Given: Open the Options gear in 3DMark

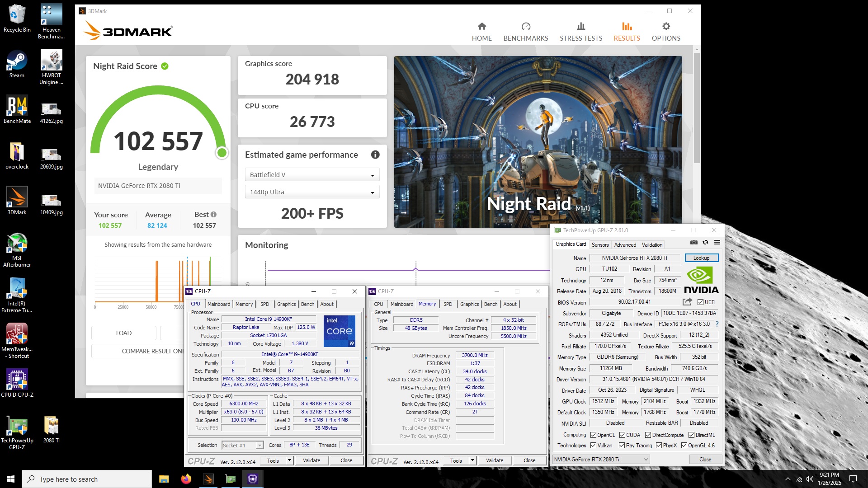Looking at the screenshot, I should pos(666,32).
